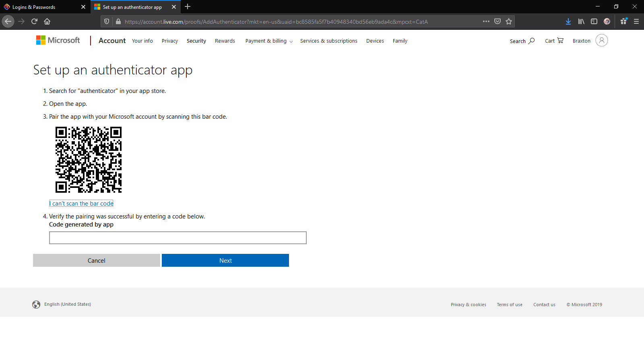This screenshot has width=644, height=346.
Task: Open the Privacy menu item in header
Action: [x=170, y=41]
